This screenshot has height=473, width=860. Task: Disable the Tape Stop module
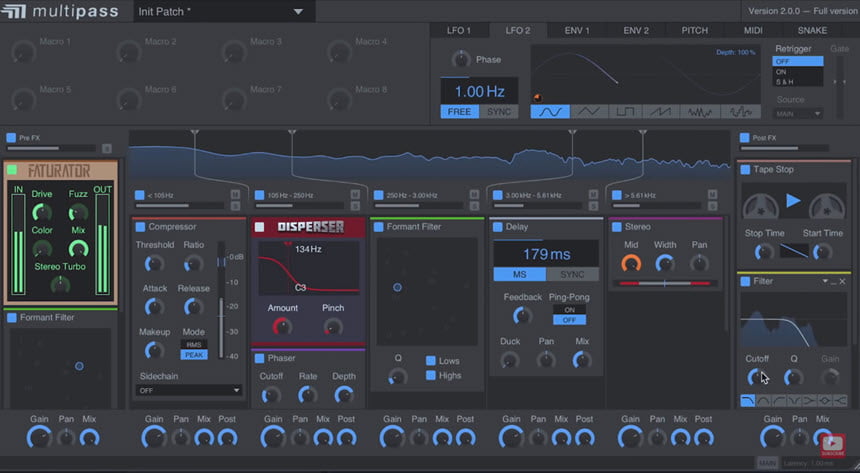pos(745,170)
